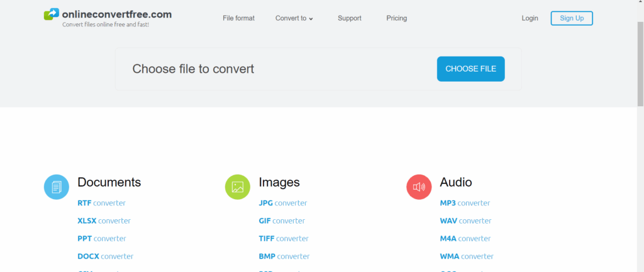
Task: Open the RTF converter link
Action: [101, 203]
